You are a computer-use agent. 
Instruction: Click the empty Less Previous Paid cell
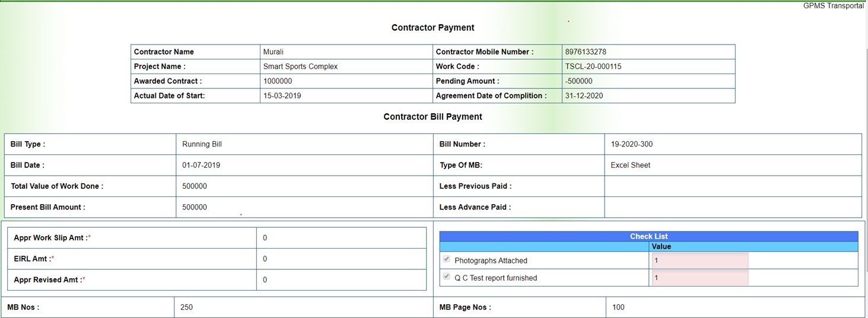(x=732, y=186)
